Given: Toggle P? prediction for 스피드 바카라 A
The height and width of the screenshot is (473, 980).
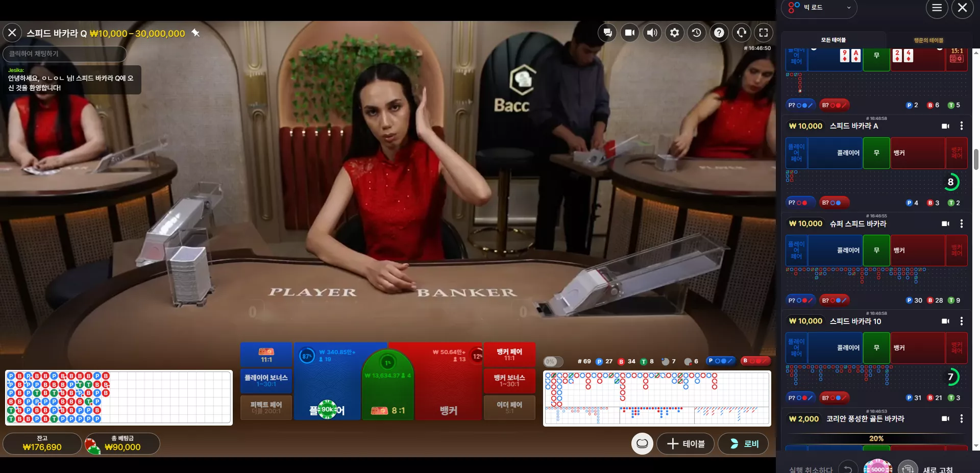Looking at the screenshot, I should pos(800,203).
